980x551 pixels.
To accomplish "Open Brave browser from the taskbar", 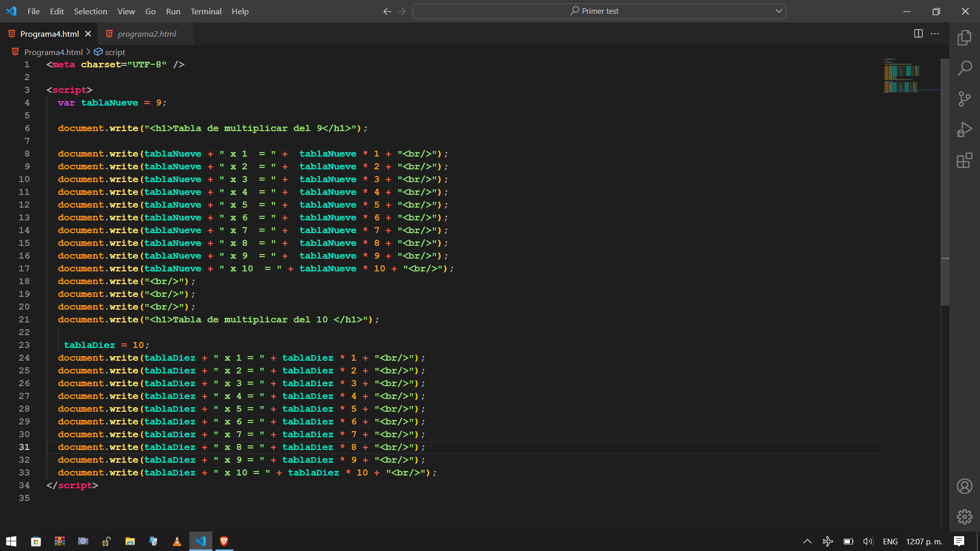I will (x=224, y=541).
